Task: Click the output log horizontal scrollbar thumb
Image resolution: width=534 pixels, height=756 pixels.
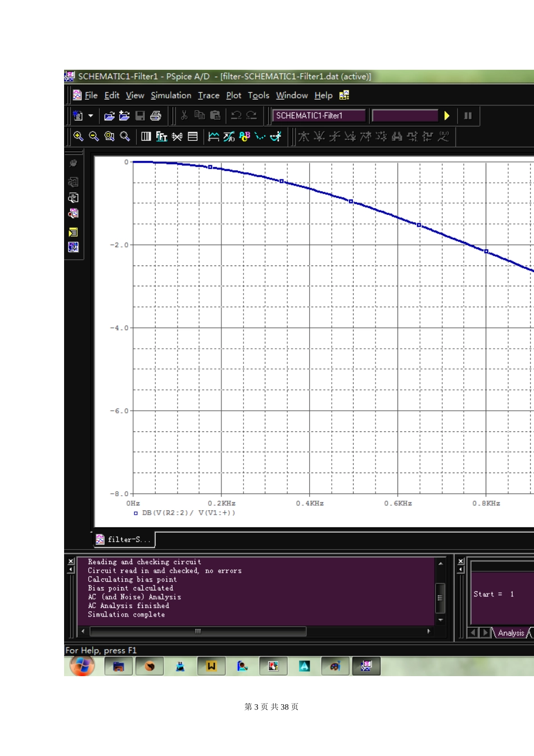Action: coord(198,631)
